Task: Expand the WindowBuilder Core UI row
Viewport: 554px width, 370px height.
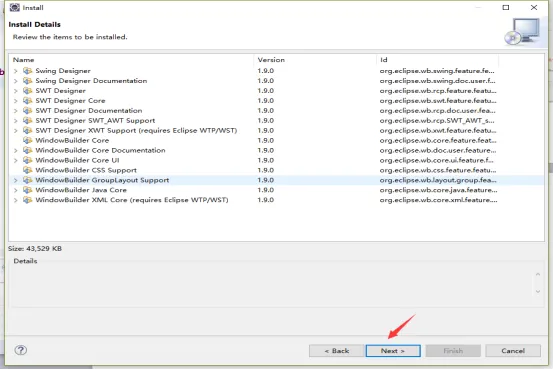Action: [16, 160]
